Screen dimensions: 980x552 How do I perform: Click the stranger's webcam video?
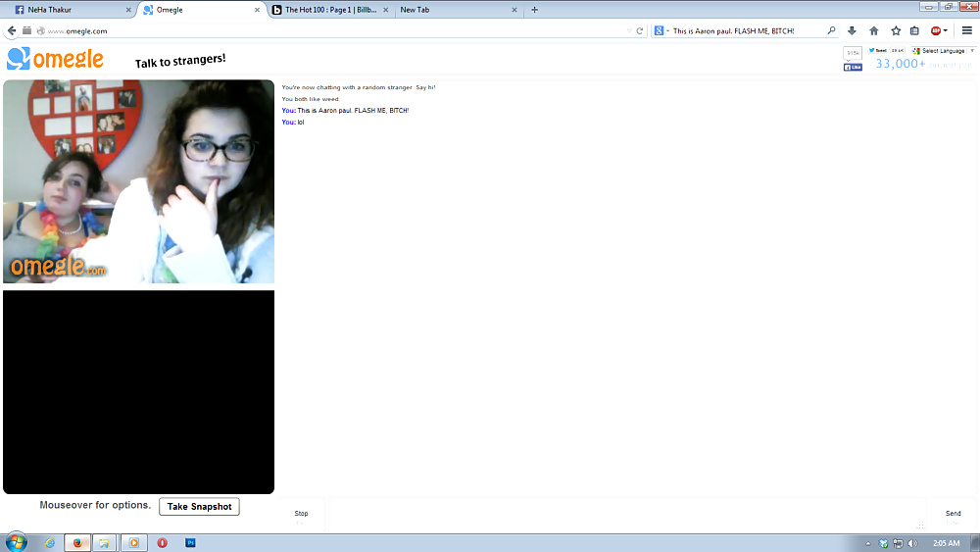coord(139,181)
